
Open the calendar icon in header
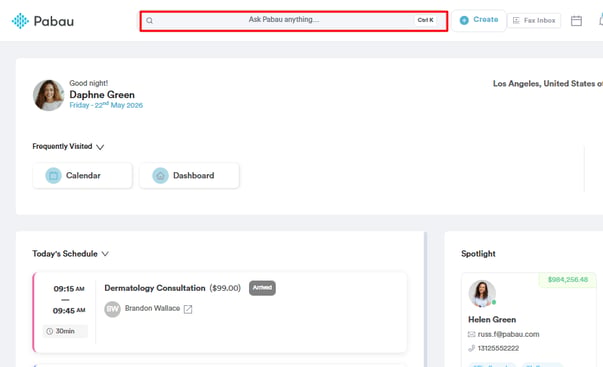point(576,21)
